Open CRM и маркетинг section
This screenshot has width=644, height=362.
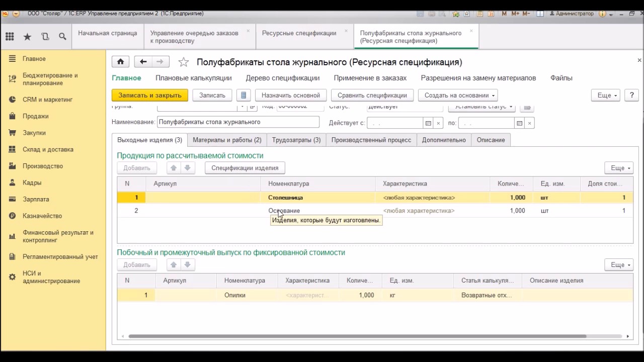47,100
